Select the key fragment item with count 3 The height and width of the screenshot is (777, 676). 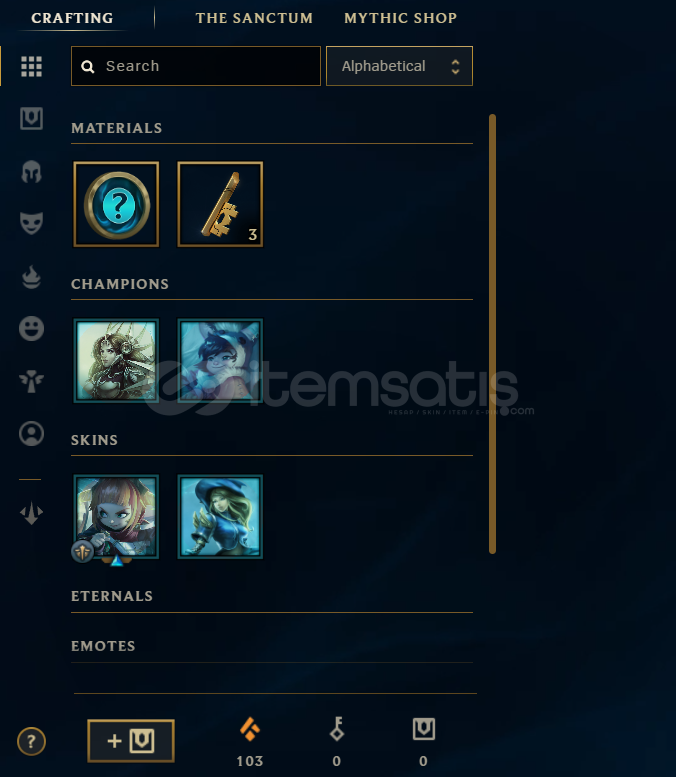click(220, 204)
